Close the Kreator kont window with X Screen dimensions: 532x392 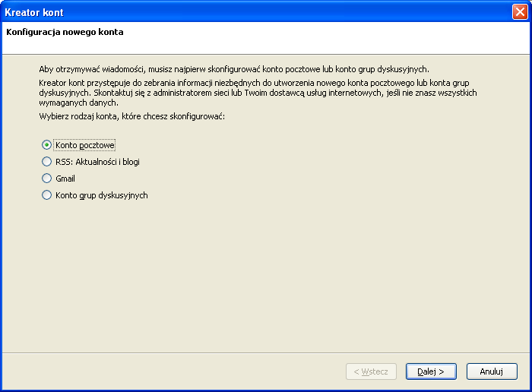519,11
